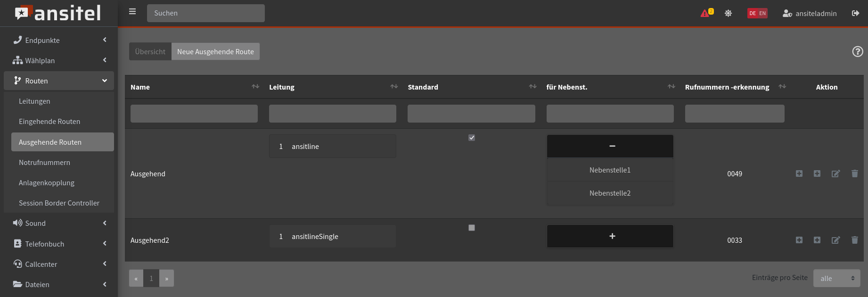
Task: Open the Einträge pro Seite dropdown
Action: click(x=837, y=278)
